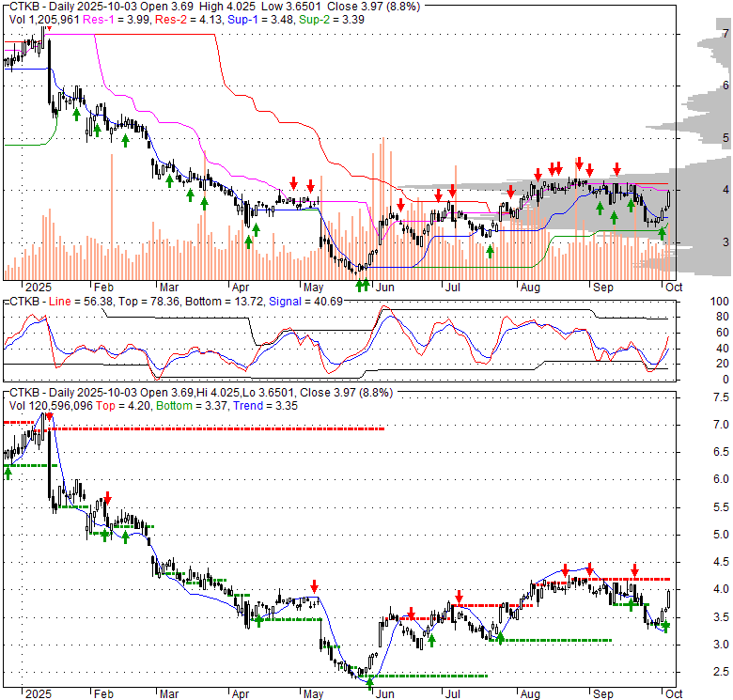733x700 pixels.
Task: Click the Vol 120,596,096 readout in the lower chart
Action: tap(51, 406)
